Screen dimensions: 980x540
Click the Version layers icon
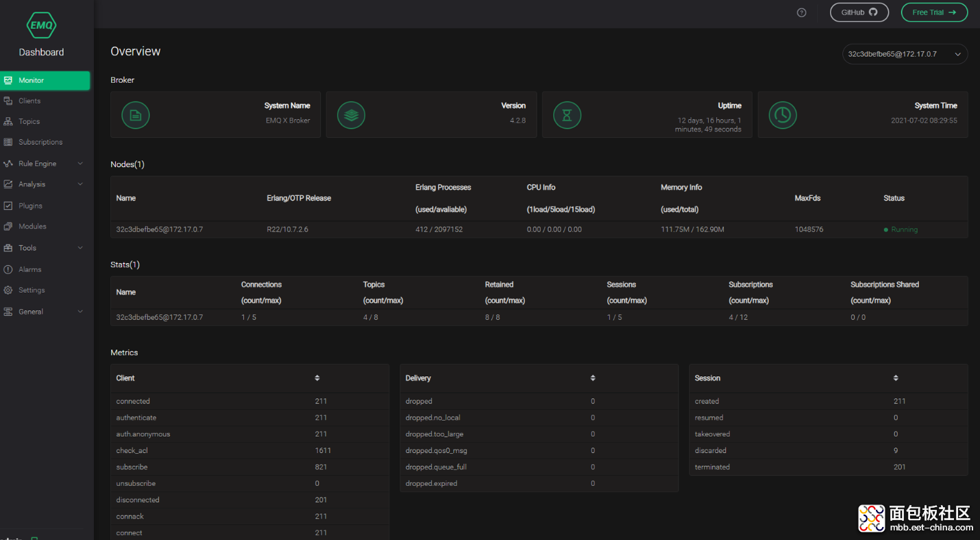pyautogui.click(x=352, y=115)
